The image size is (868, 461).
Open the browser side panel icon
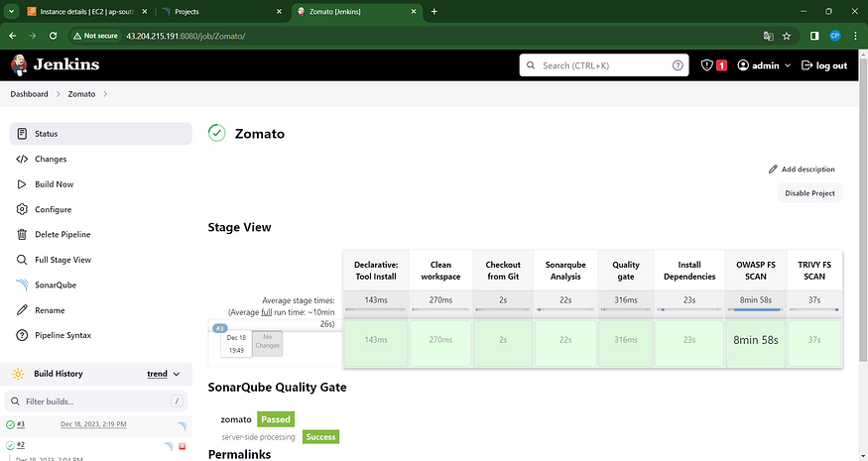pyautogui.click(x=814, y=36)
